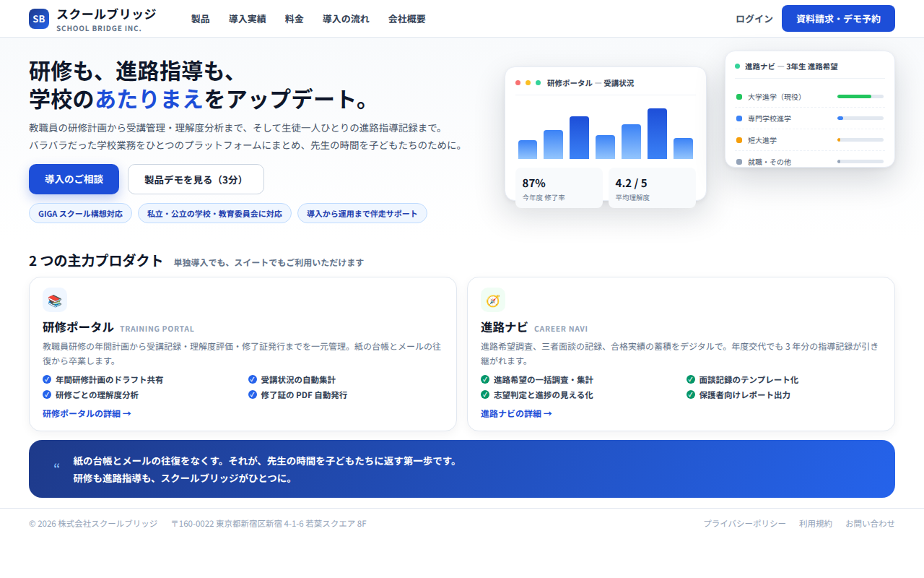Image resolution: width=924 pixels, height=578 pixels.
Task: Click the quotation mark icon in blue banner
Action: [x=56, y=467]
